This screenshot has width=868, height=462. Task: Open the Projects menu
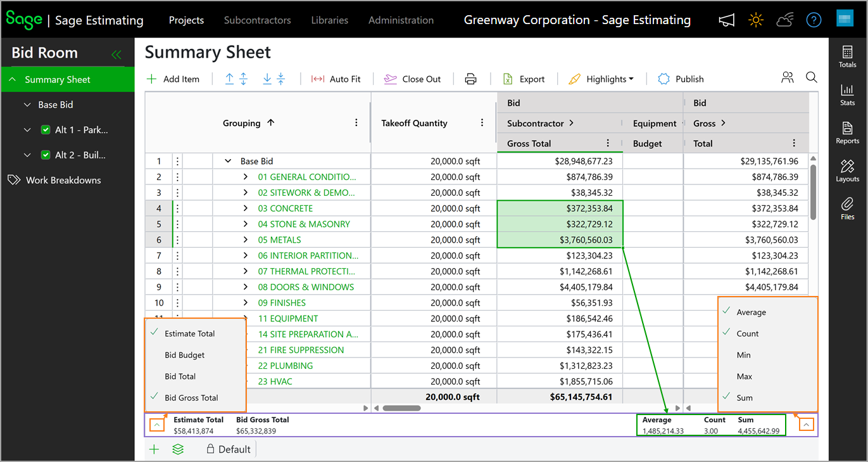[x=186, y=20]
